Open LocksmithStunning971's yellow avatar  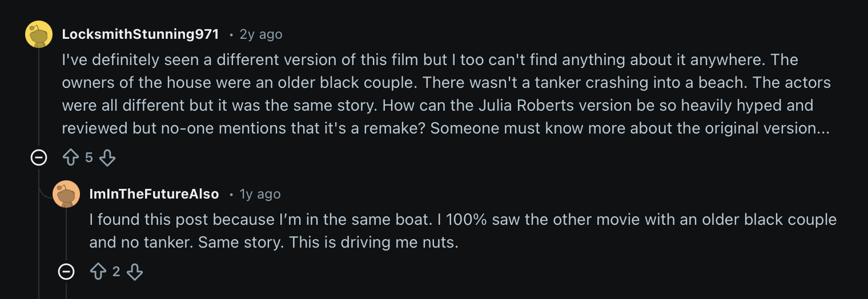tap(39, 34)
